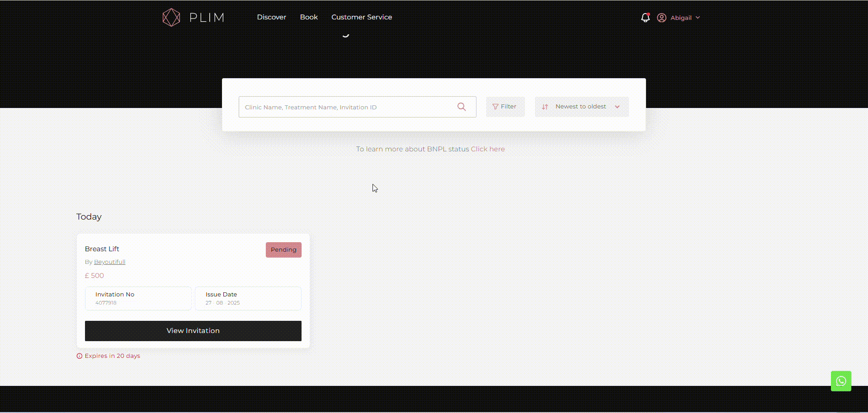Click the Filter button

[x=505, y=107]
